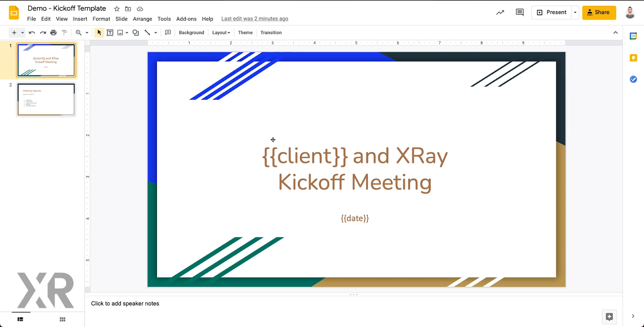Activate the paint format tool

coord(64,33)
